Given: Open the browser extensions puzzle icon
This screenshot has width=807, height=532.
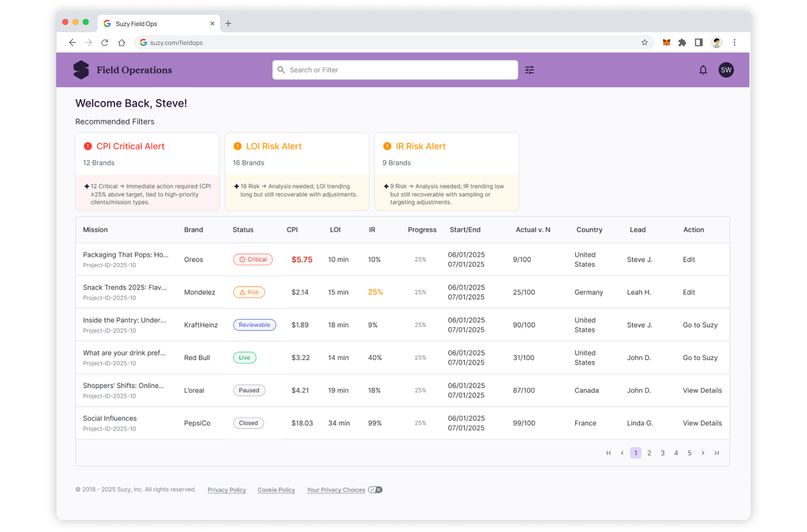Looking at the screenshot, I should tap(682, 42).
